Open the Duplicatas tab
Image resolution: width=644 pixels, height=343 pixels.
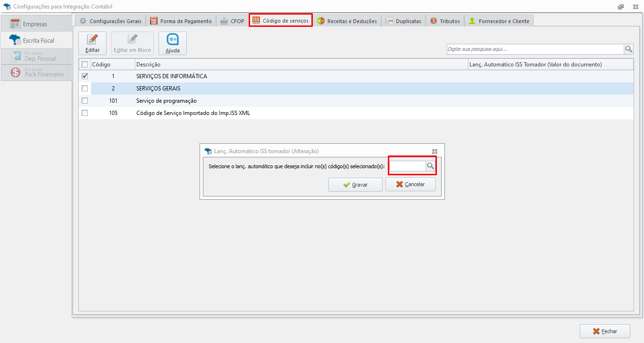point(403,21)
